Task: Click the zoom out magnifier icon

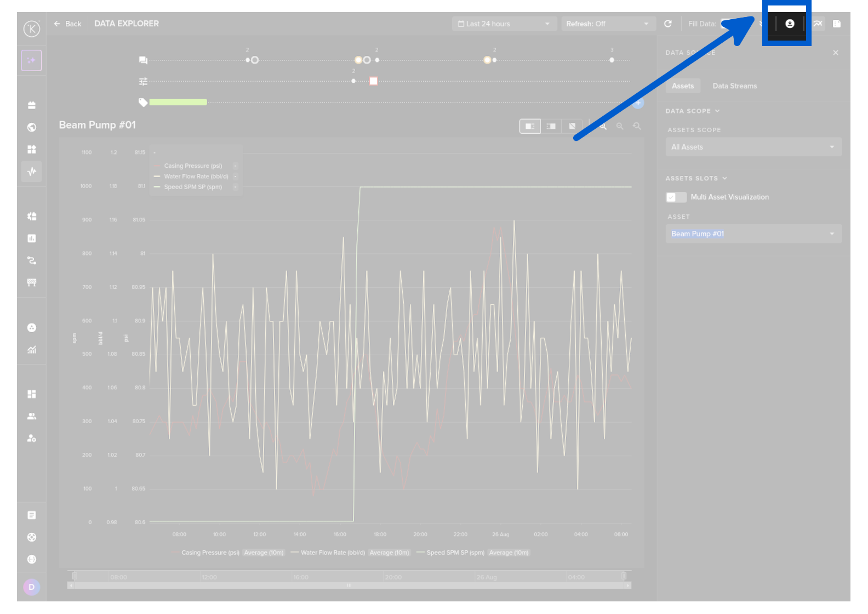Action: [x=620, y=126]
